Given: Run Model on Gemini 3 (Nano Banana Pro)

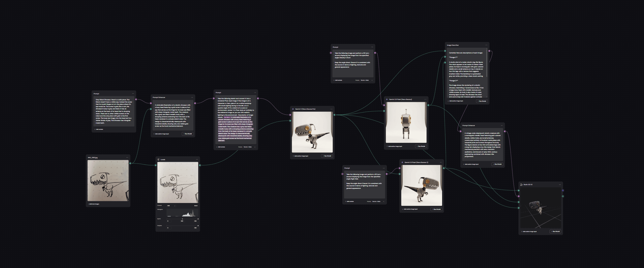Looking at the screenshot, I should [327, 156].
